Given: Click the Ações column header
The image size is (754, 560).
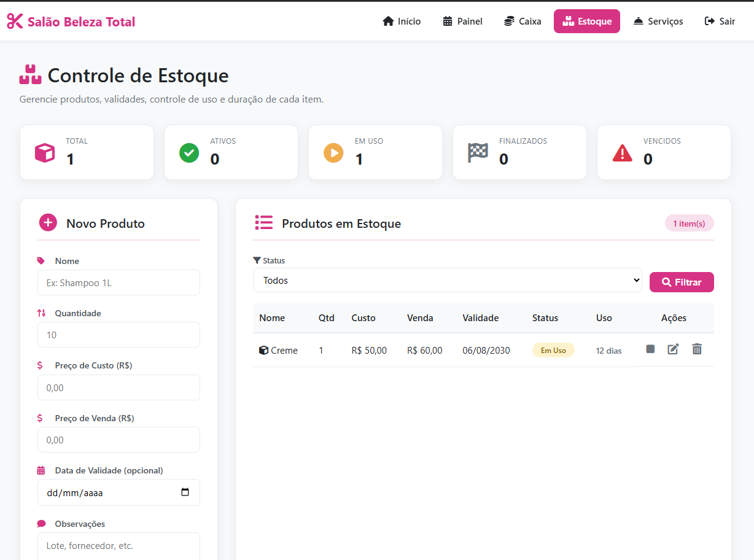Looking at the screenshot, I should (x=674, y=318).
